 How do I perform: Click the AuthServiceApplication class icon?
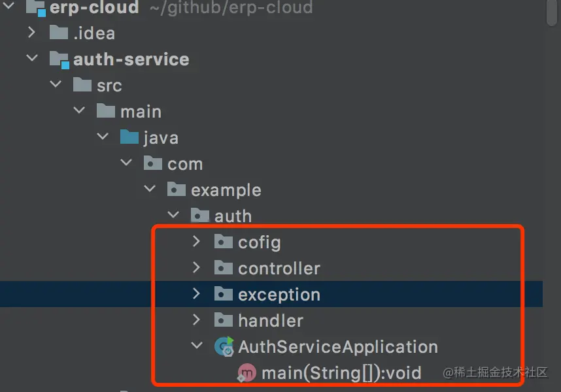tap(224, 346)
